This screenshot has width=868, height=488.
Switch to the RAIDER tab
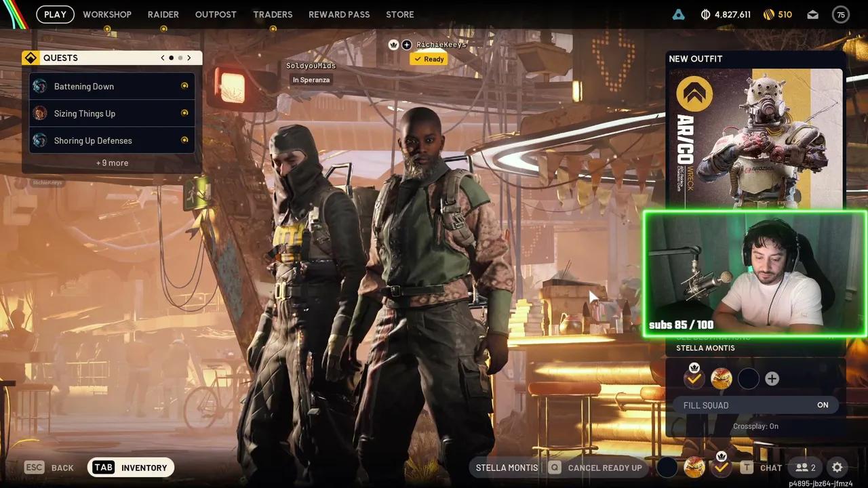coord(163,14)
